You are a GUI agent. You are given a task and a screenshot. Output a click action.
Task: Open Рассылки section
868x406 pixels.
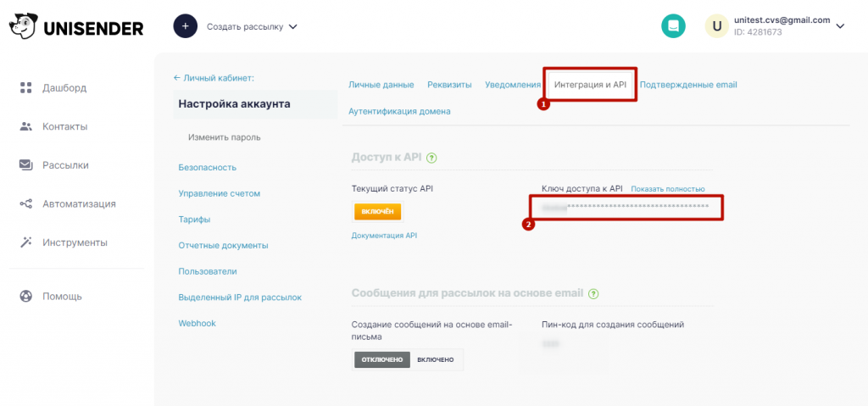coord(65,165)
